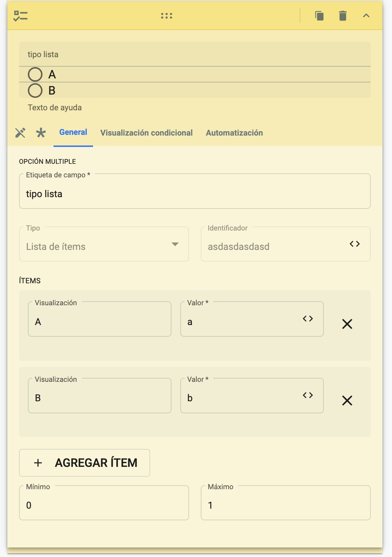The image size is (392, 557).
Task: Toggle field editability with the pencil-slash icon
Action: (x=21, y=133)
